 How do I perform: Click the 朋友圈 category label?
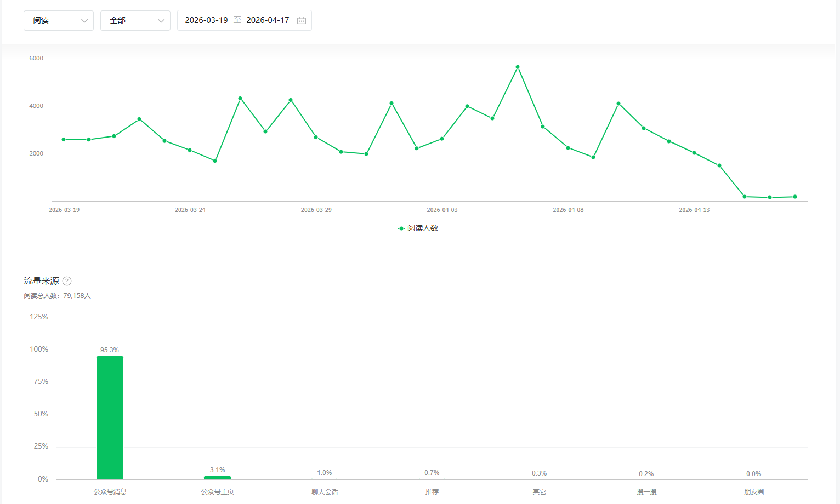click(x=754, y=492)
